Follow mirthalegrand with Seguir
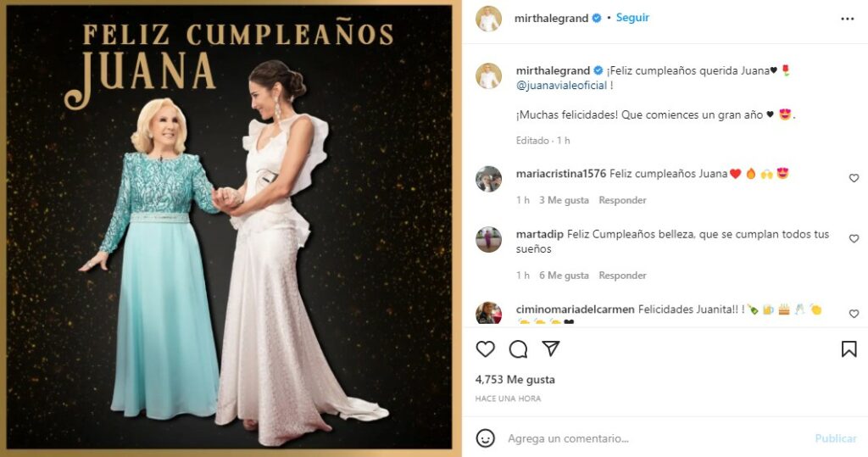 click(632, 18)
